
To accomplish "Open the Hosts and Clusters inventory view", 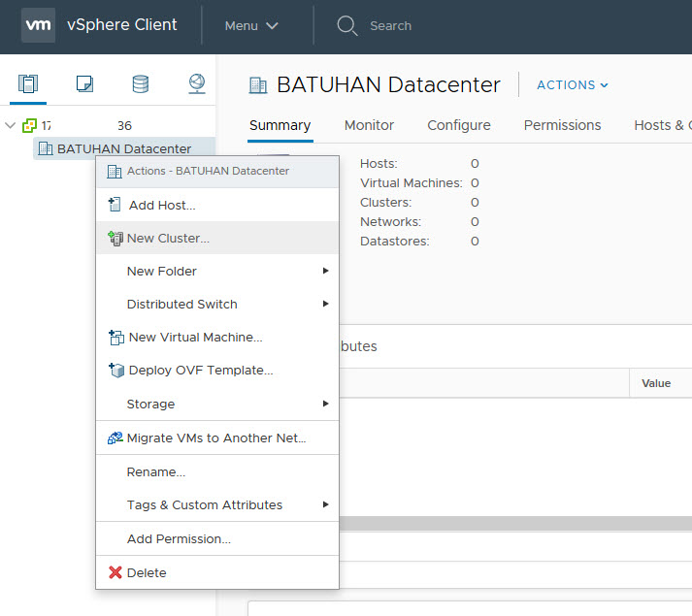I will tap(28, 83).
